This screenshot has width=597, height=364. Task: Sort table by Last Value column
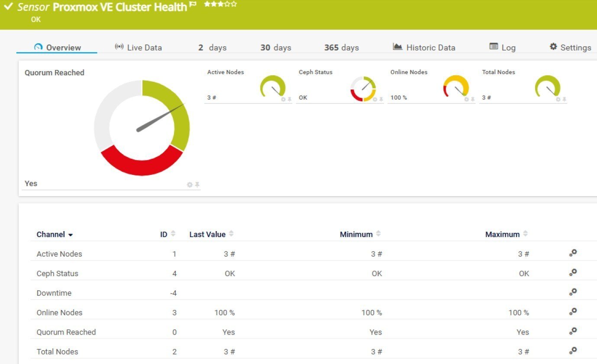click(207, 235)
